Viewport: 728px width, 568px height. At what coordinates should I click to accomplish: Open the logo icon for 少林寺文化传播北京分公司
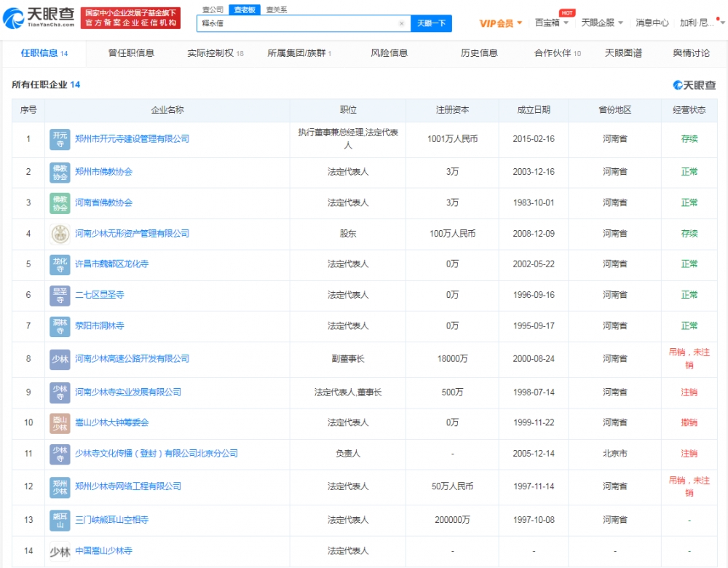60,454
